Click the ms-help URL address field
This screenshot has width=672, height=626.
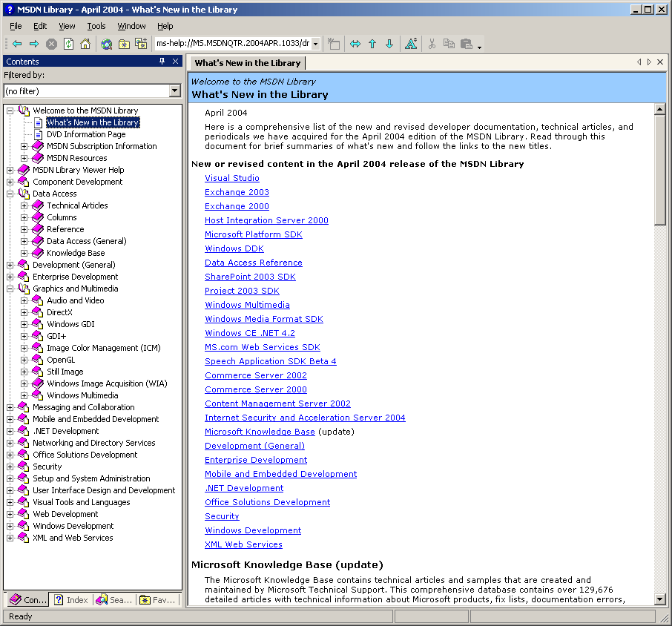click(x=233, y=43)
